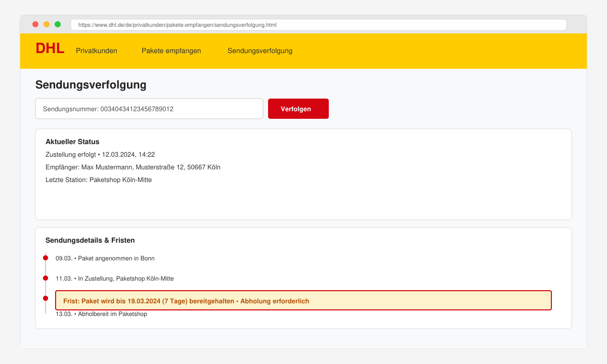Click the Verfolgen button
Screen dimensions: 607x364
[298, 109]
